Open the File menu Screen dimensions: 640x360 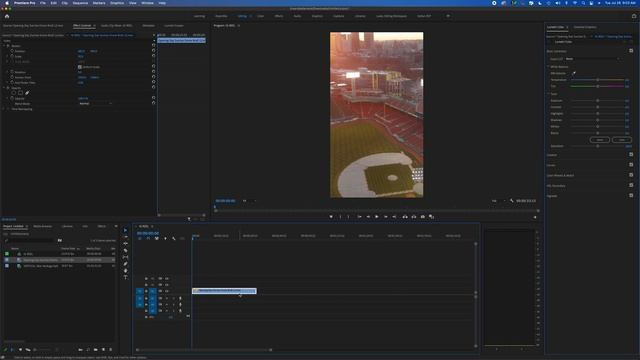pyautogui.click(x=42, y=3)
